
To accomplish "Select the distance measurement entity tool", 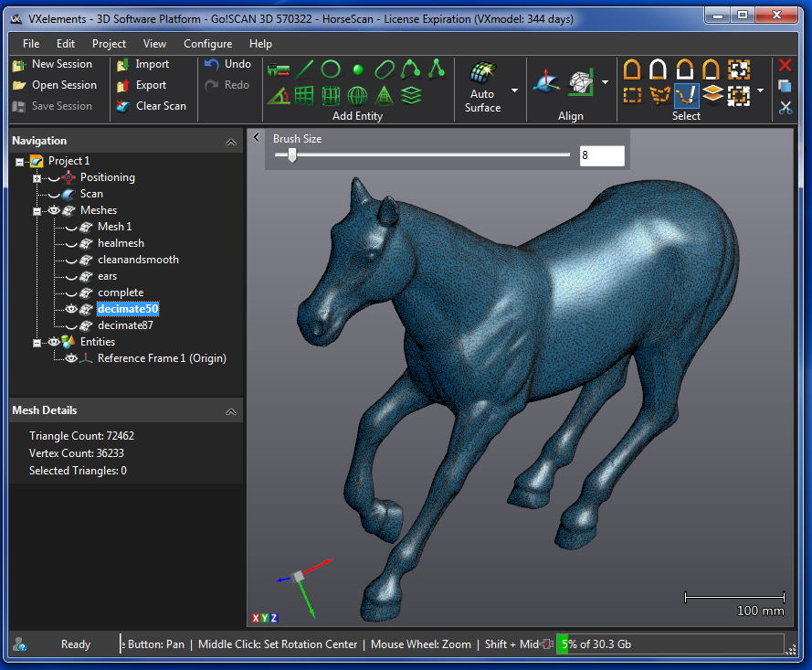I will 278,69.
